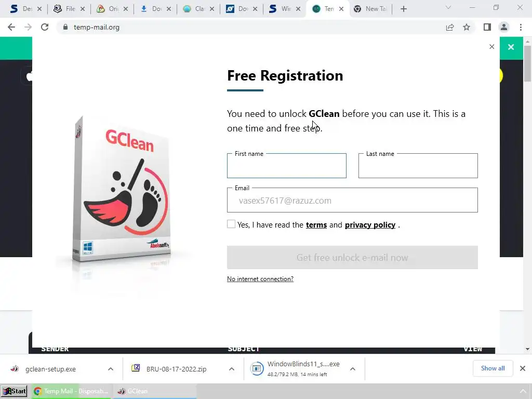Expand options for WindowBlinds11 download

point(353,369)
